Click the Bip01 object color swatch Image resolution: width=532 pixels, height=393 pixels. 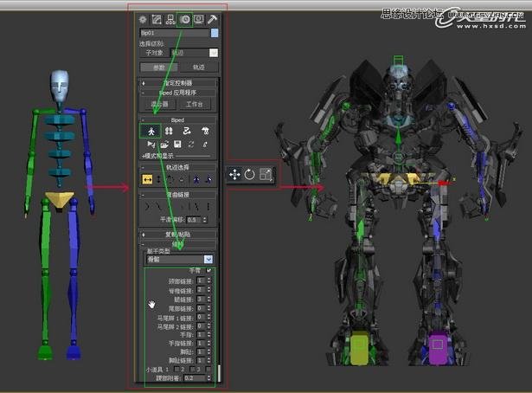click(x=215, y=33)
